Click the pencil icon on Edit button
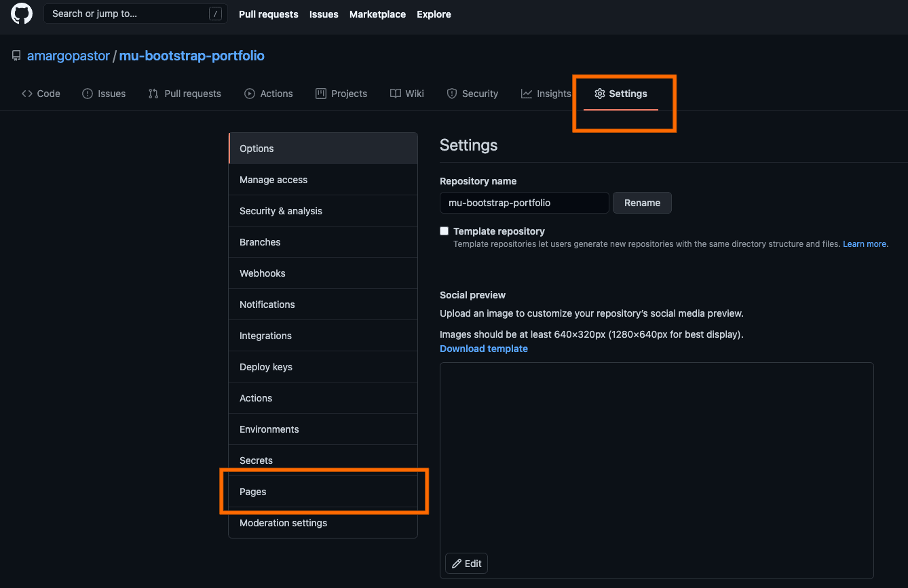The height and width of the screenshot is (588, 908). [x=457, y=564]
